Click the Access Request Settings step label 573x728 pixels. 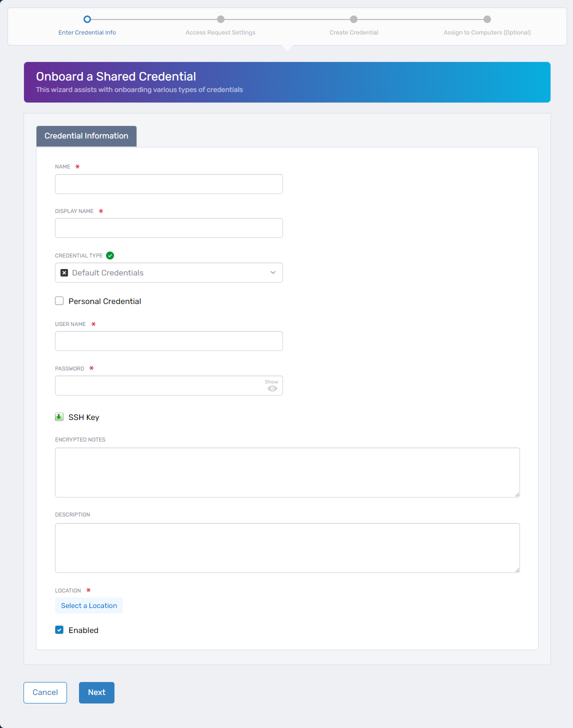coord(220,32)
